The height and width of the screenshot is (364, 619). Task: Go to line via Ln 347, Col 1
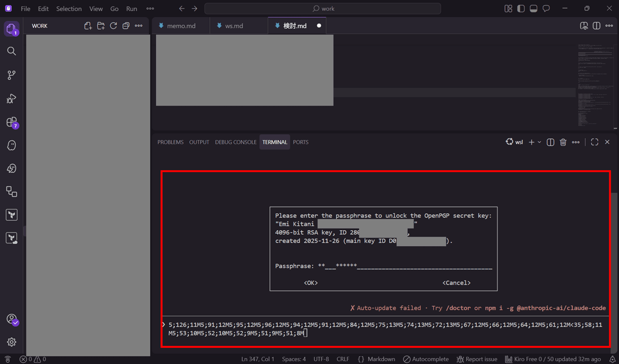click(x=258, y=359)
